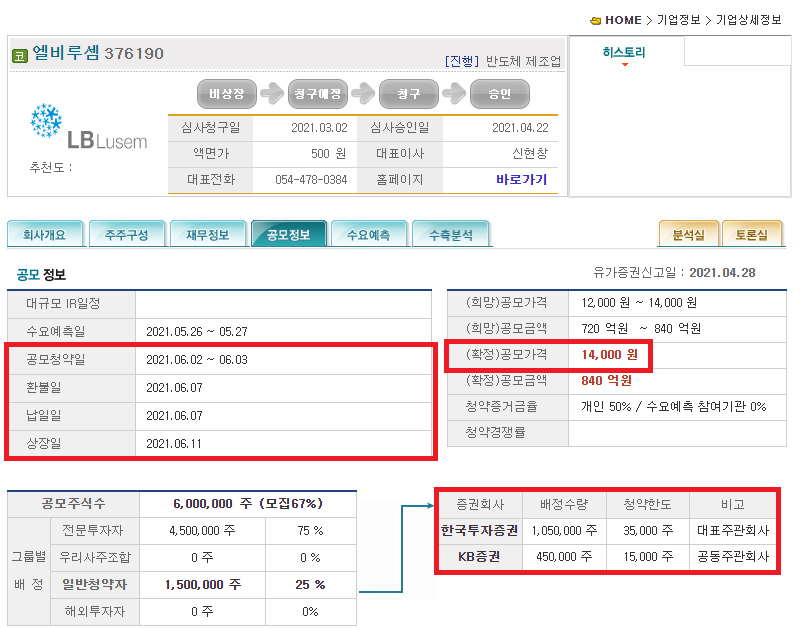Screen dimensions: 802x628
Task: Switch to 수요예측 tab
Action: (x=369, y=235)
